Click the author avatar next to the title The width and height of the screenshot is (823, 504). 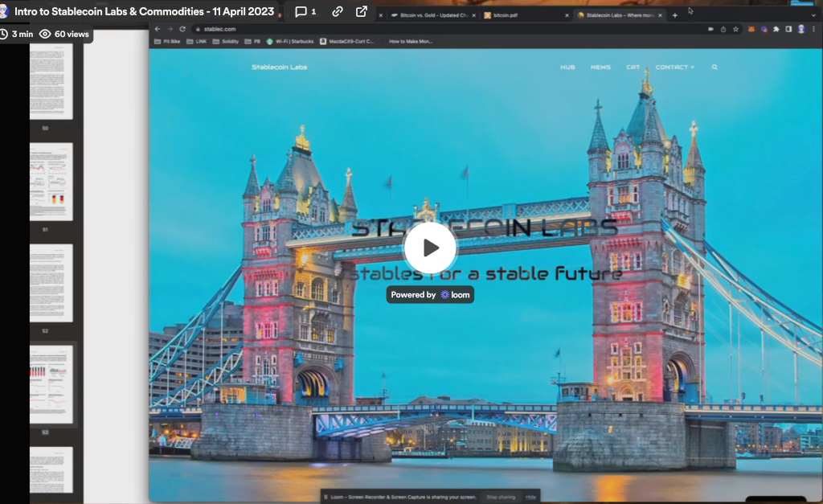tap(4, 11)
